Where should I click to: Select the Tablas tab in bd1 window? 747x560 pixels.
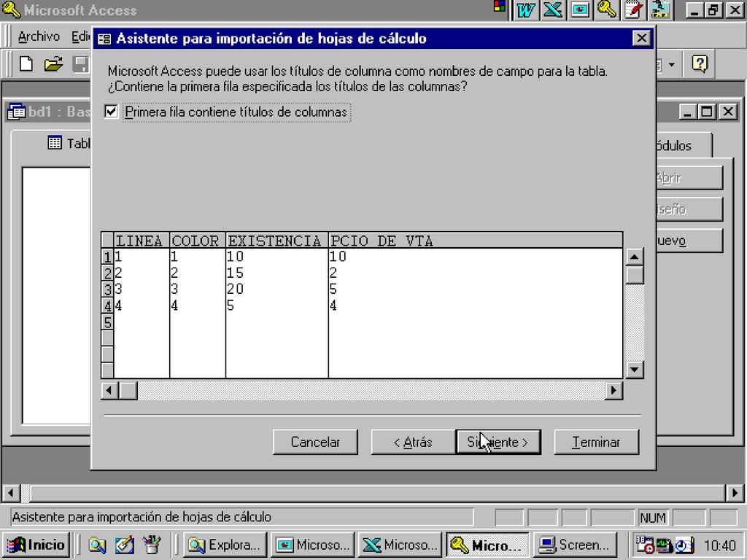pyautogui.click(x=69, y=144)
